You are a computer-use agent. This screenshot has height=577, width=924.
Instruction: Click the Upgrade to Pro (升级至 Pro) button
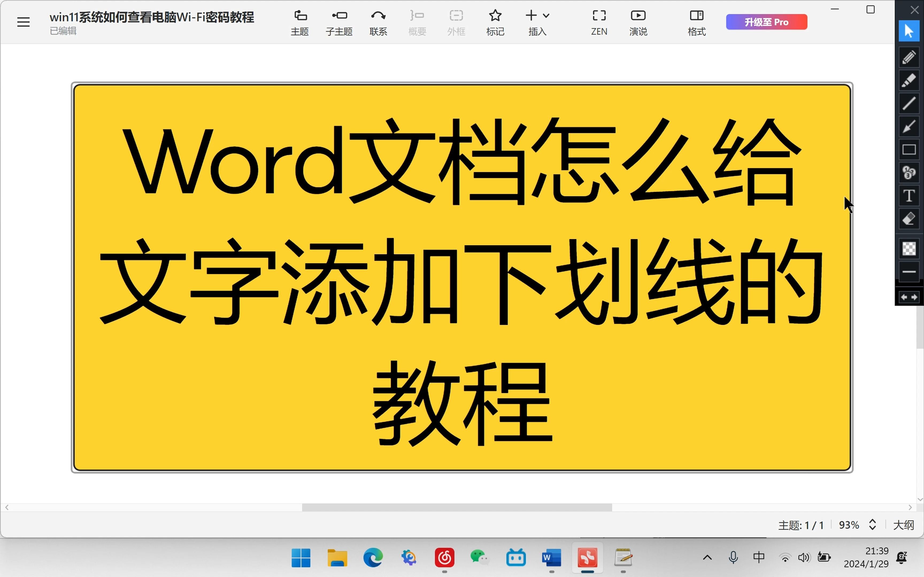point(766,22)
